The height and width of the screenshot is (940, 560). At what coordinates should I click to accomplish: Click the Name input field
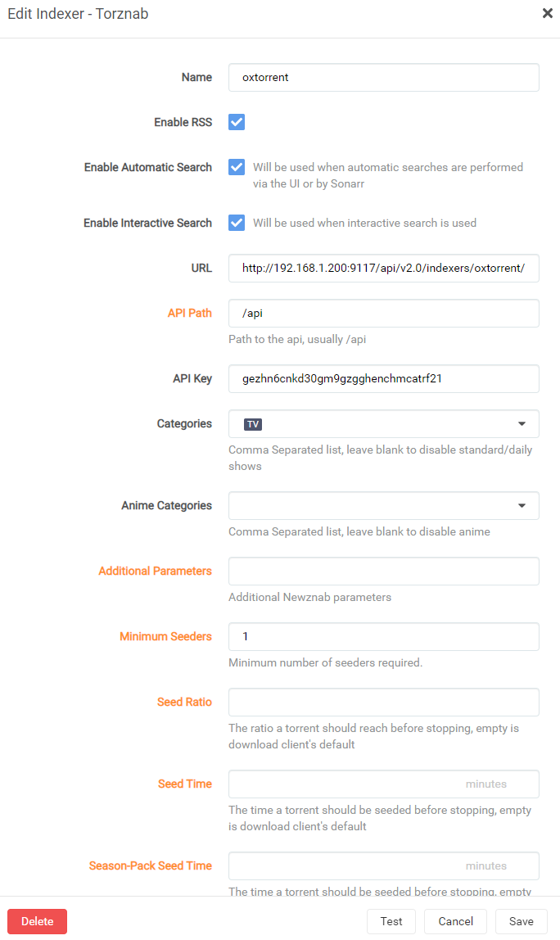pos(383,78)
